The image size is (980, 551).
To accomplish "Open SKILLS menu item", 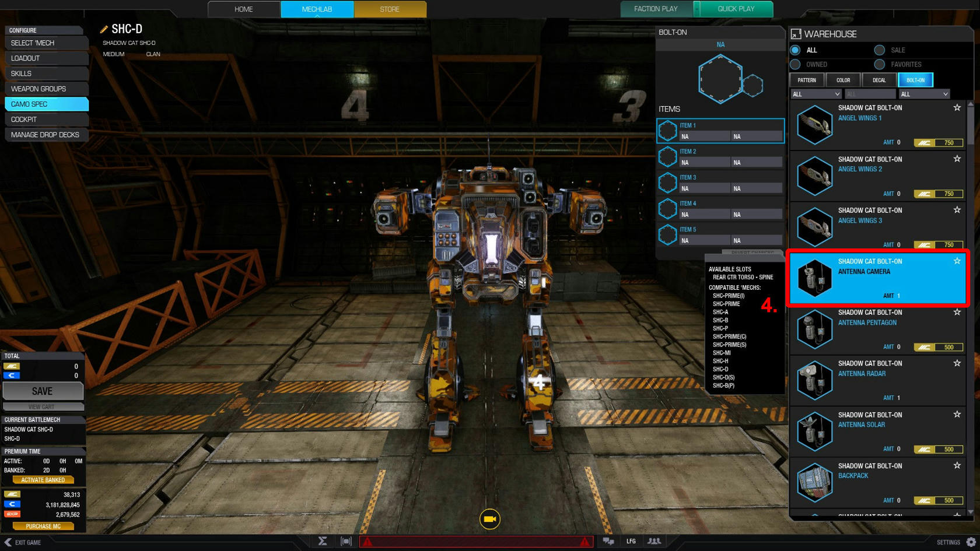I will point(47,73).
